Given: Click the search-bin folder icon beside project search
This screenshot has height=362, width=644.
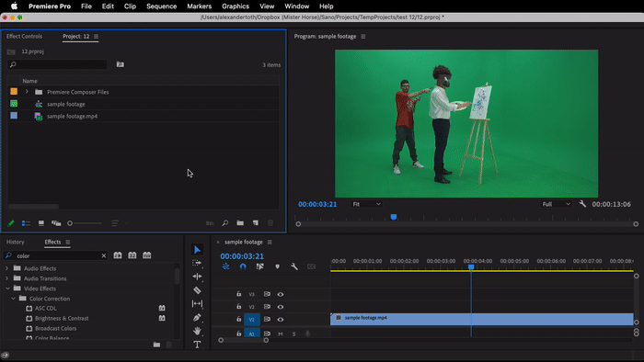Looking at the screenshot, I should point(120,64).
